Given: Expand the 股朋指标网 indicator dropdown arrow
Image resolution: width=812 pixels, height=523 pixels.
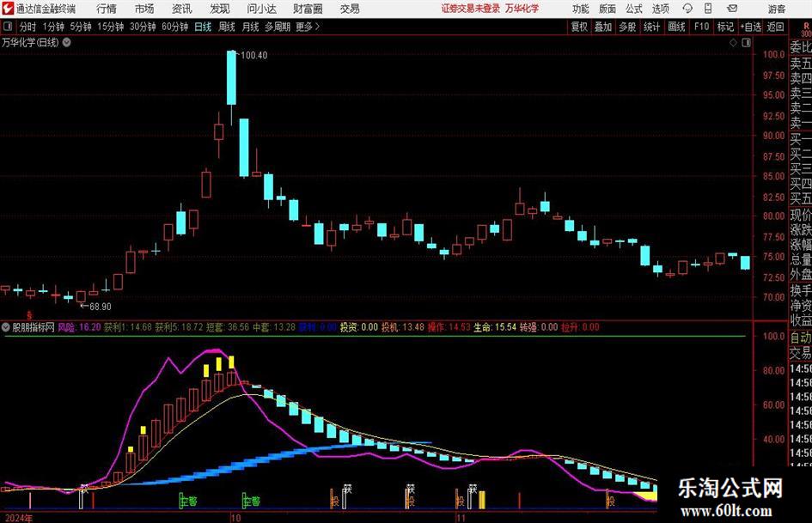Looking at the screenshot, I should (6, 327).
